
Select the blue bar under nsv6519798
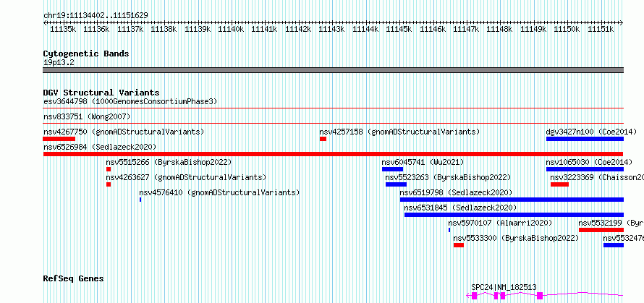pos(512,200)
